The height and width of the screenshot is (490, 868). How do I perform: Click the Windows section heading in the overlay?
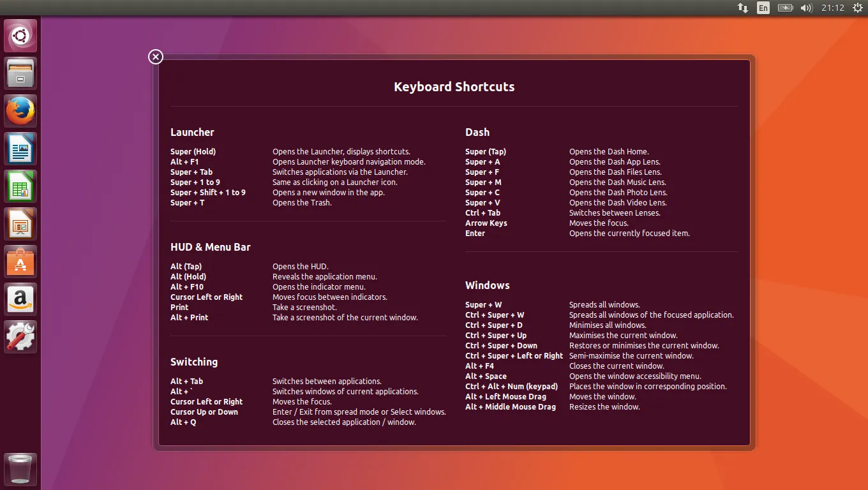[488, 285]
